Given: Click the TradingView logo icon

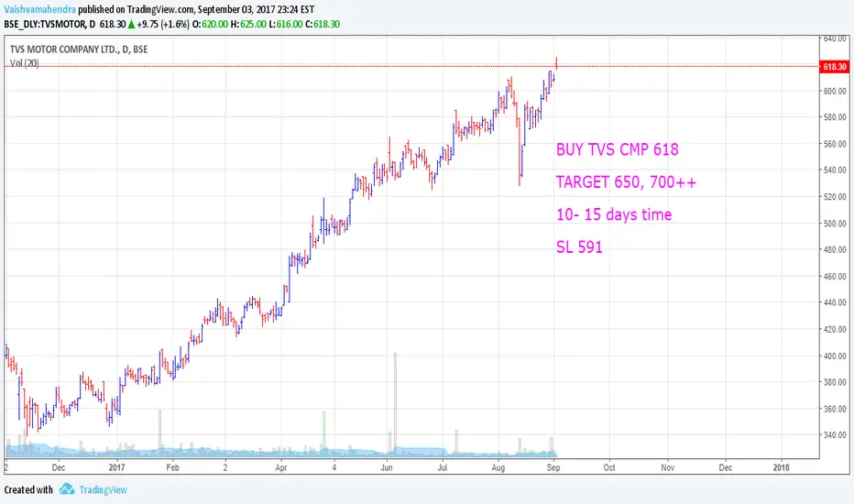Looking at the screenshot, I should [x=67, y=488].
